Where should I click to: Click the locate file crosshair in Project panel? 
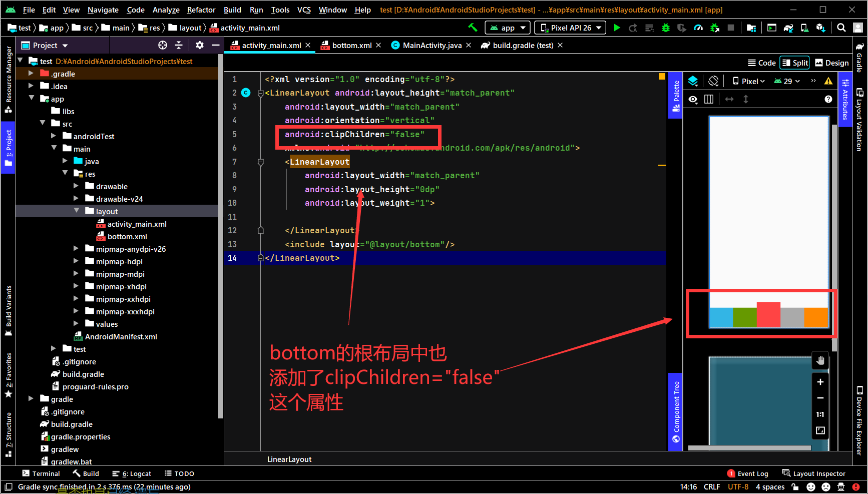tap(163, 45)
